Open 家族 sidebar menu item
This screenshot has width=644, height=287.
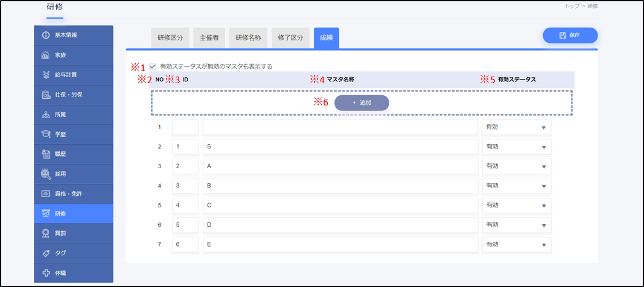point(74,55)
